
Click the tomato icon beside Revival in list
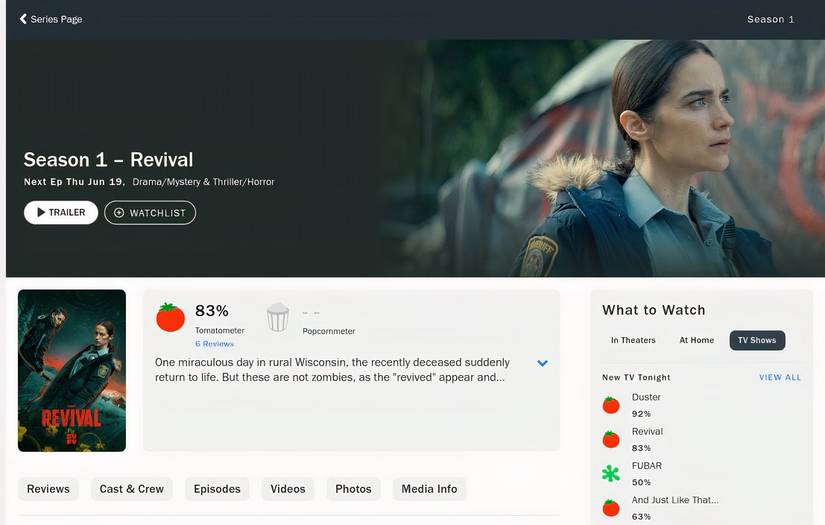tap(611, 439)
